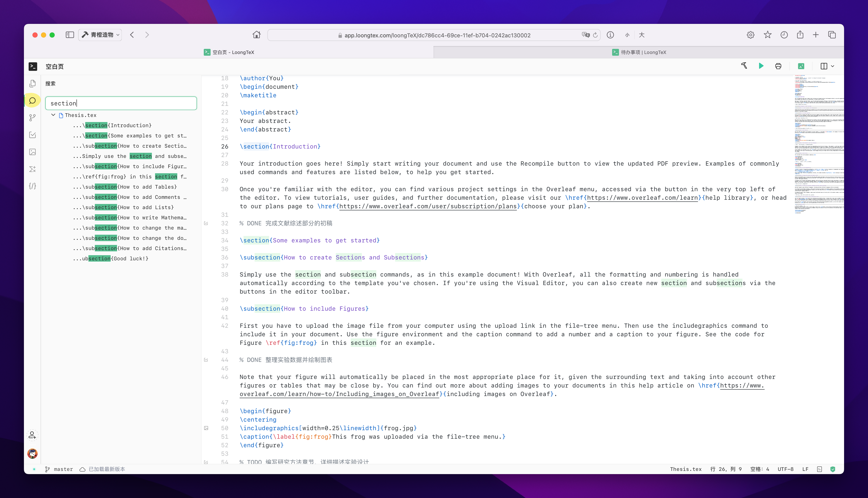Open the code snippets braces icon
The image size is (868, 498).
tap(32, 186)
